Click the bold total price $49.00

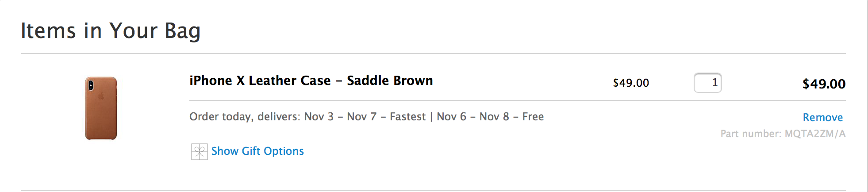click(x=823, y=84)
